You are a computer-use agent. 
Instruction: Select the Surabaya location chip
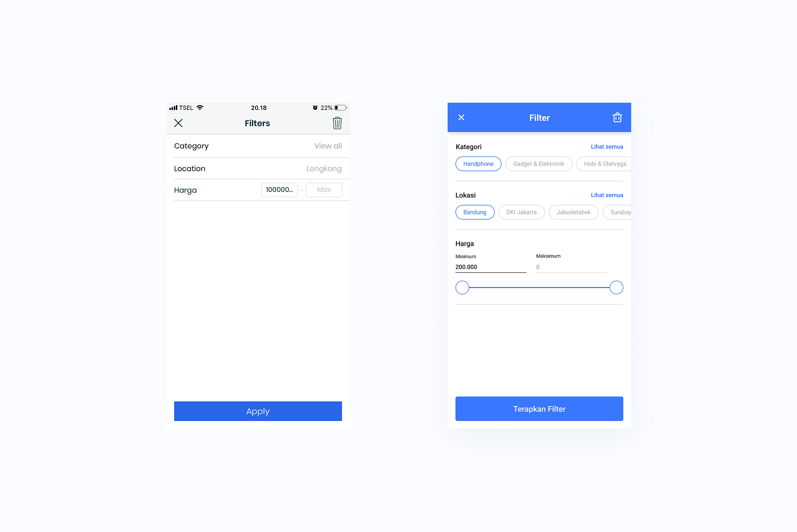point(619,212)
